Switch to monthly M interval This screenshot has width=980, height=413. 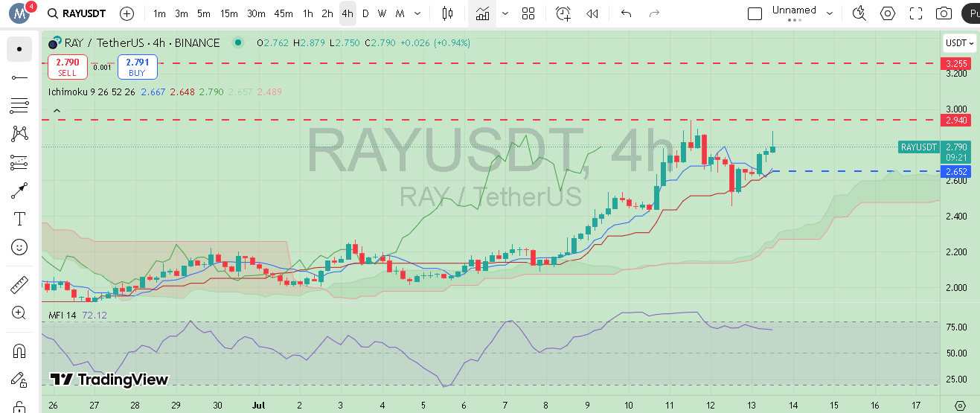click(x=400, y=13)
